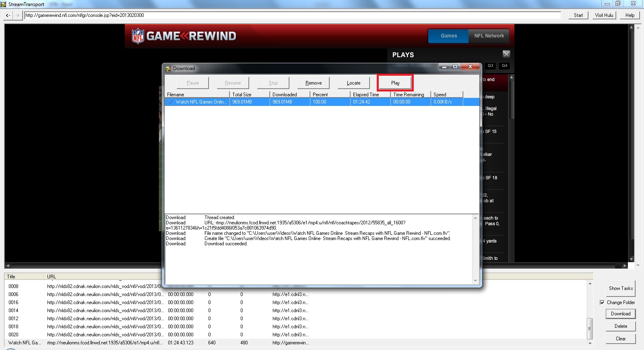Click the web view horizontal scrollbar right arrow

(625, 265)
